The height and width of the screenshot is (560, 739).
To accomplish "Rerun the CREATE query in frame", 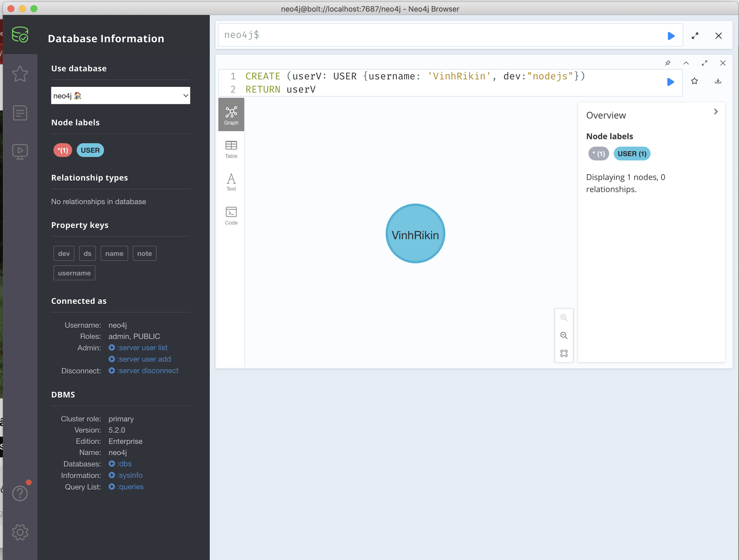I will pyautogui.click(x=670, y=82).
